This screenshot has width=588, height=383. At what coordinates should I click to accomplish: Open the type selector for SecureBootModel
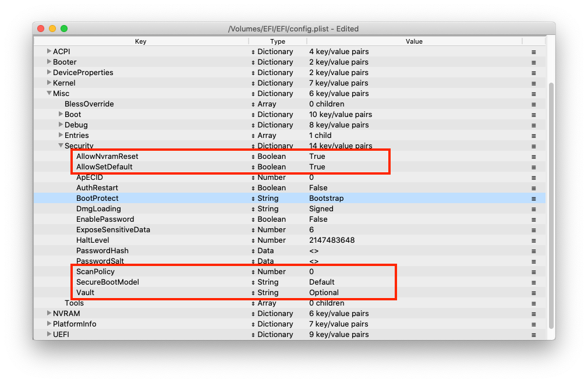pyautogui.click(x=253, y=282)
